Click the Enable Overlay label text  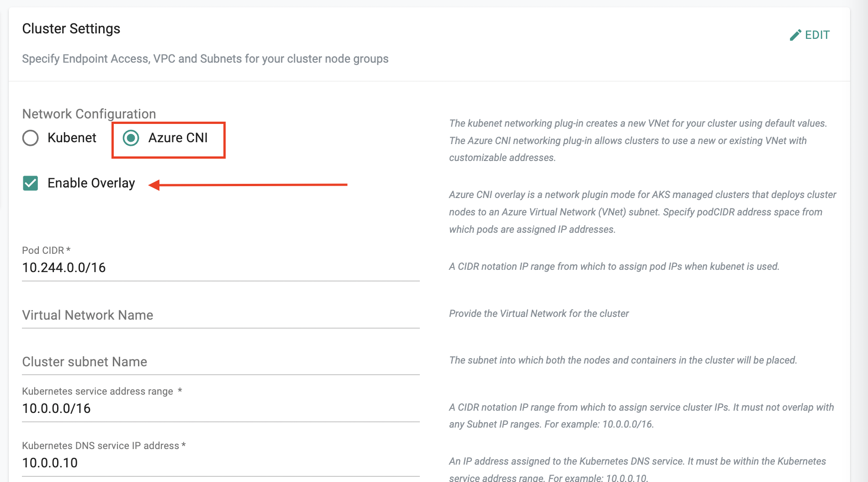(91, 183)
